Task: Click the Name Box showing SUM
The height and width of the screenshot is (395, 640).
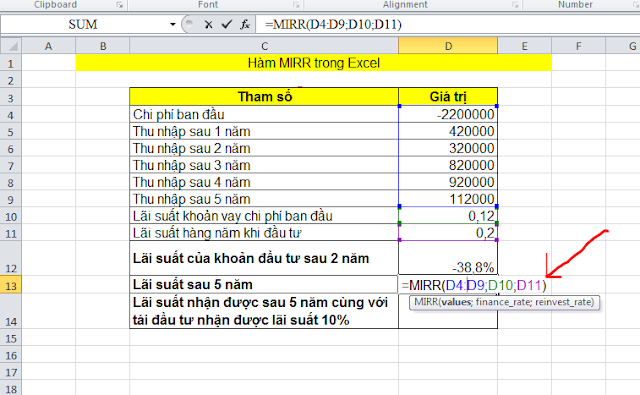Action: (84, 24)
